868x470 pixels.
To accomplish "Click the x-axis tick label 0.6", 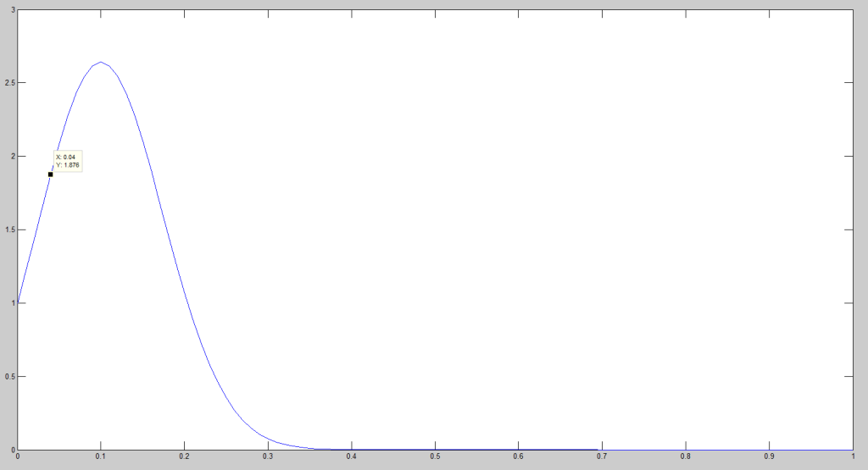I will coord(518,456).
